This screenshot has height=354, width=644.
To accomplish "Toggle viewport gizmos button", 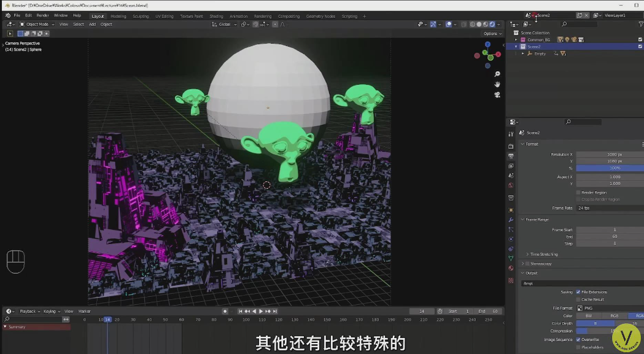I will coord(433,24).
